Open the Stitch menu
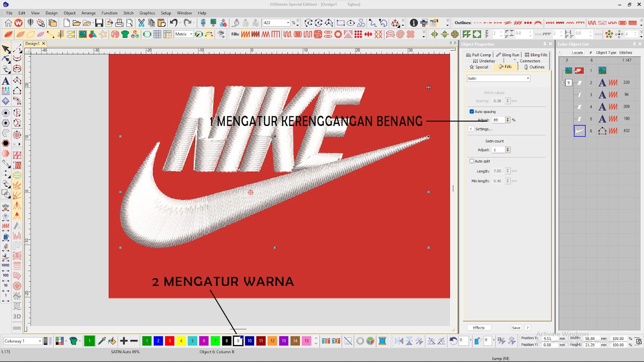644x362 pixels. click(x=128, y=13)
